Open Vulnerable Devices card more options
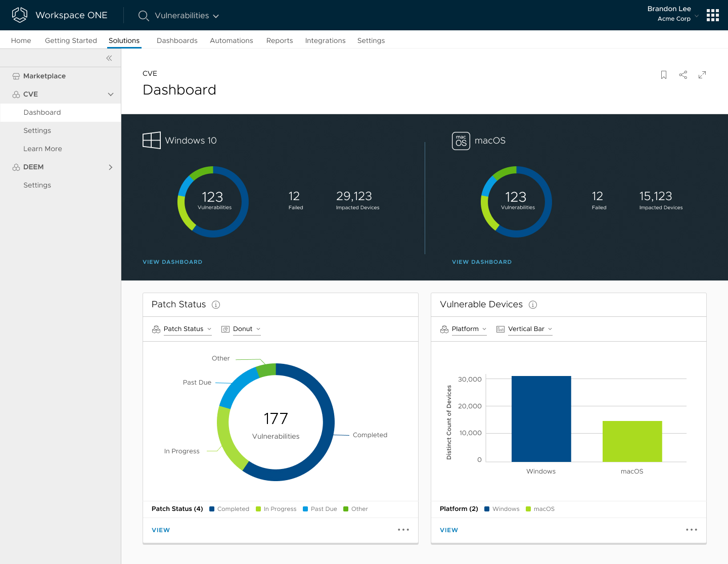The image size is (728, 564). (x=692, y=530)
